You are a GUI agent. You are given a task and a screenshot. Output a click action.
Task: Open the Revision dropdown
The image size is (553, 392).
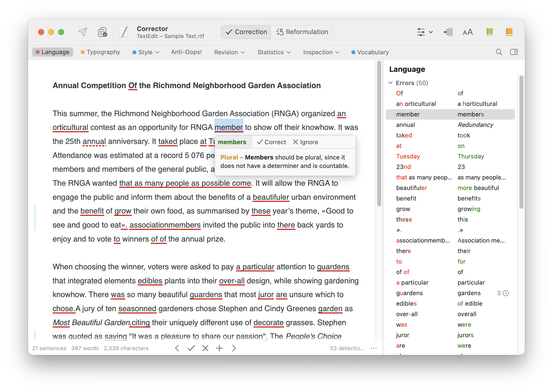tap(229, 52)
